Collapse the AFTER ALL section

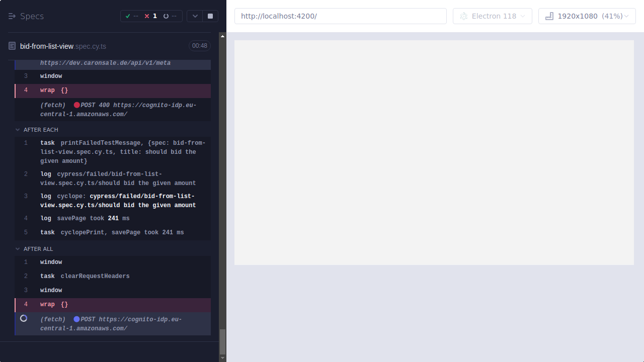coord(18,248)
